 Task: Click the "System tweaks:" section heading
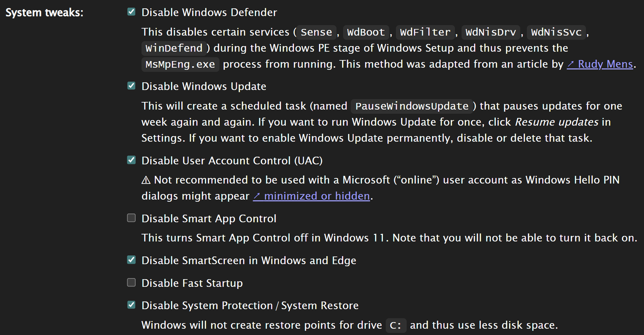(x=44, y=13)
